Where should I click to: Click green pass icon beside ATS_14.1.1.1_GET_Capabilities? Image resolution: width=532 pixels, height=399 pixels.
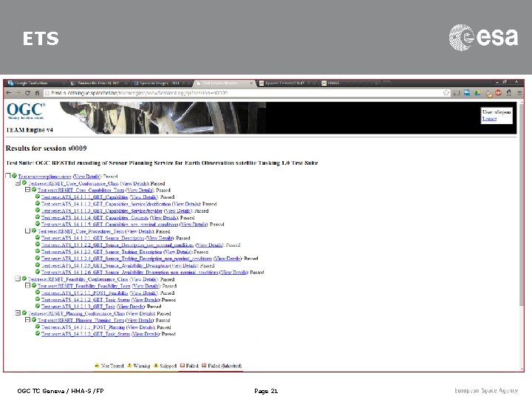pyautogui.click(x=38, y=197)
